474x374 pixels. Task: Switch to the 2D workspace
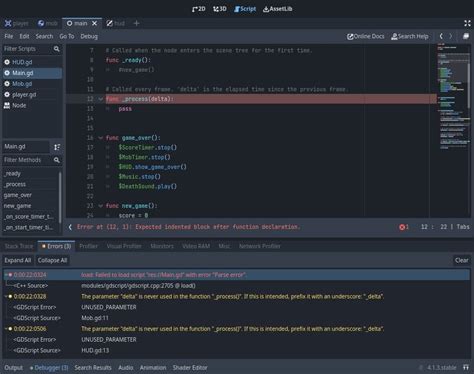coord(199,9)
